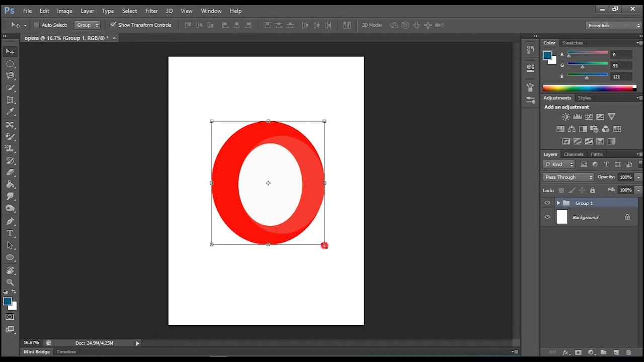Select the Group 1 layer name
Image resolution: width=644 pixels, height=362 pixels.
(x=584, y=203)
